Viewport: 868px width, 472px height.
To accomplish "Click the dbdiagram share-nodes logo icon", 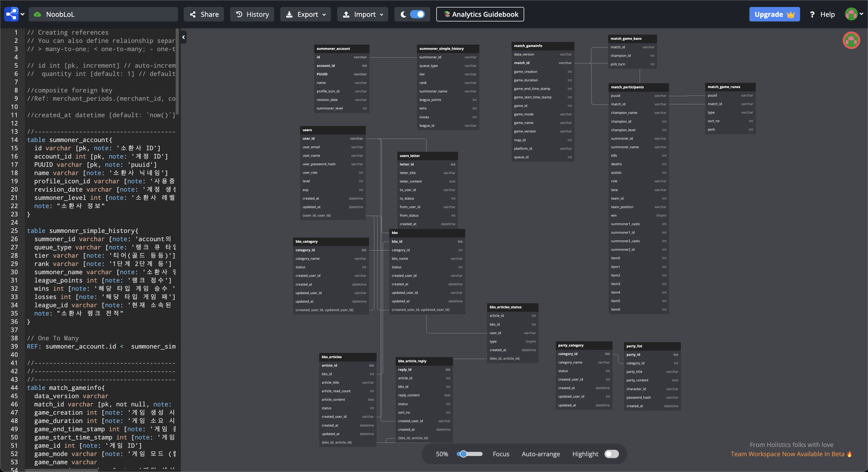I will pyautogui.click(x=11, y=14).
